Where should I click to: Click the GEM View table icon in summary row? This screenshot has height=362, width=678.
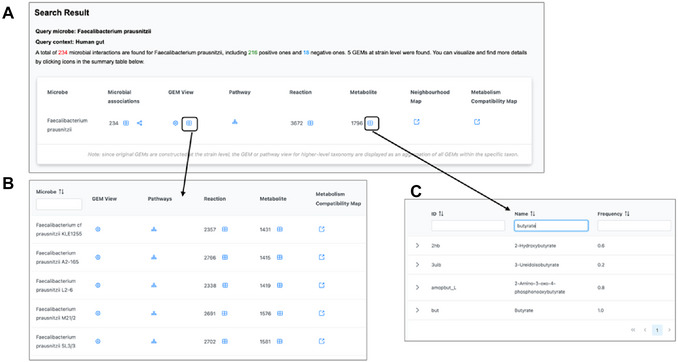pyautogui.click(x=189, y=123)
